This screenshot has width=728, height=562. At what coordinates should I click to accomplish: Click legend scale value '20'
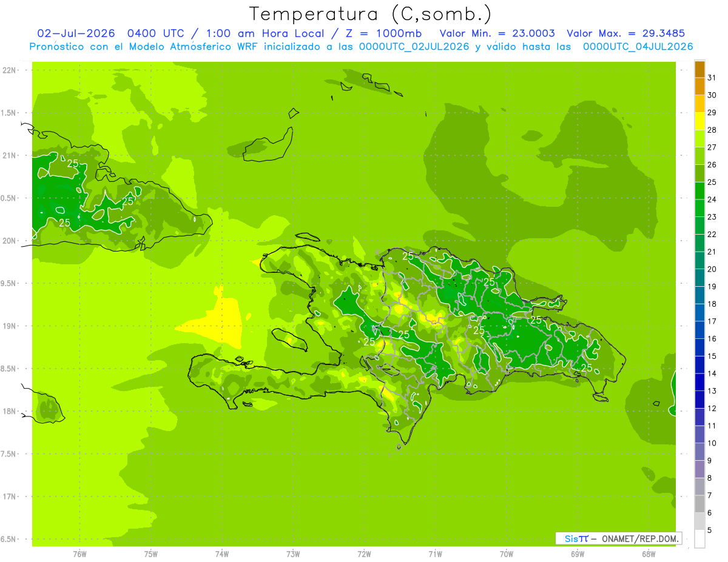click(x=712, y=269)
